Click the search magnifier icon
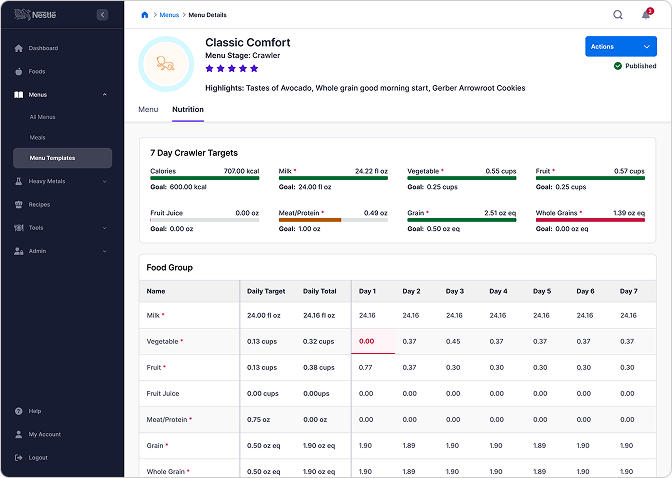 [x=617, y=15]
